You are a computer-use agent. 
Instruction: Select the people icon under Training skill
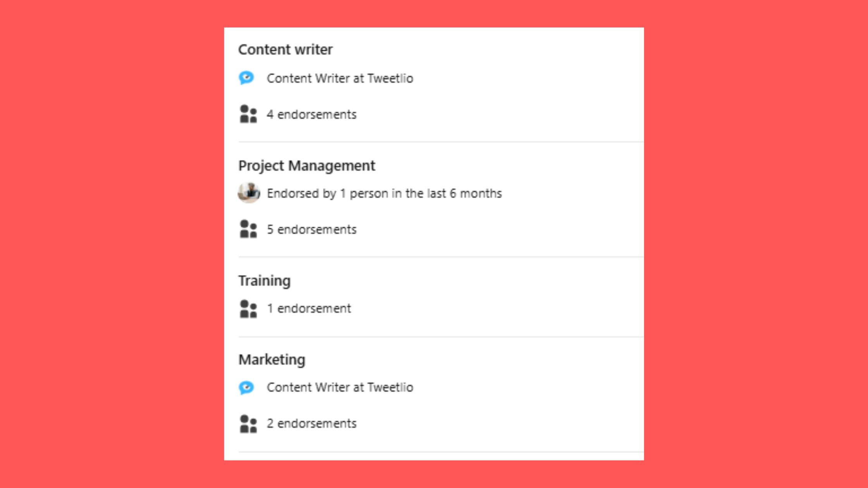248,308
